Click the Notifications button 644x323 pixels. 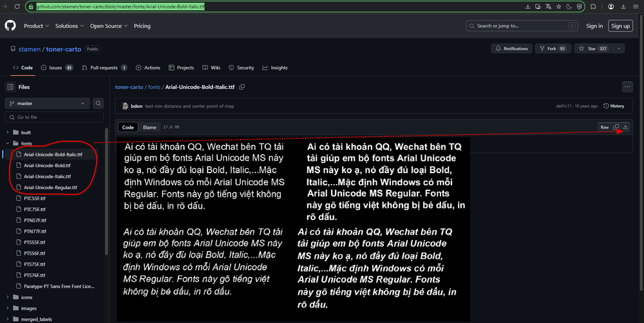click(512, 48)
